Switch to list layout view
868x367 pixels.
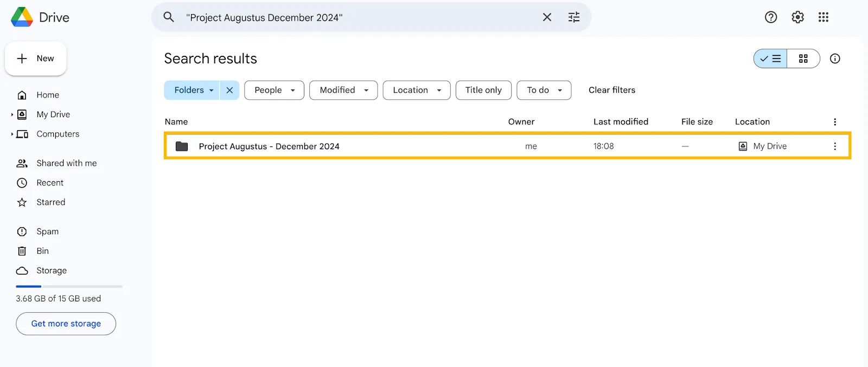(770, 59)
